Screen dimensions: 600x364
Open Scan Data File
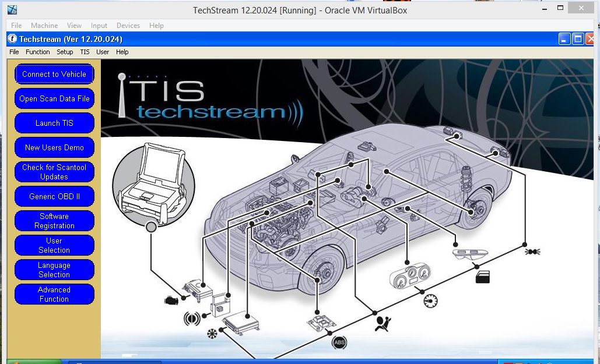click(54, 98)
